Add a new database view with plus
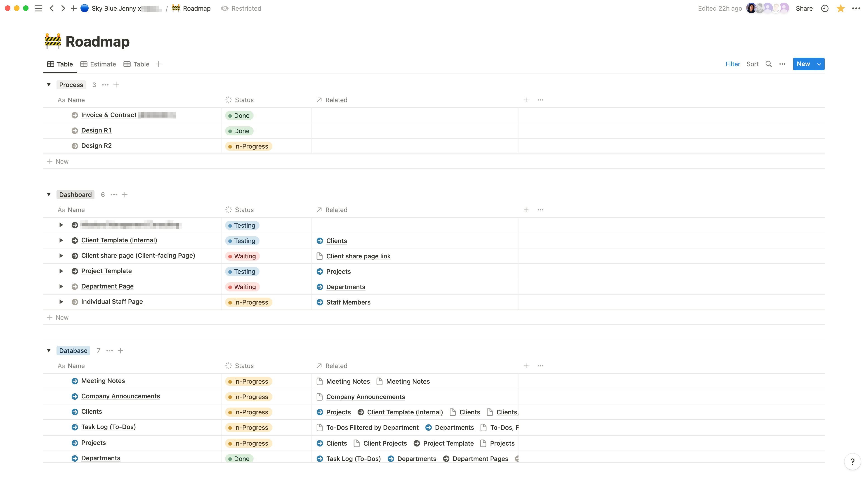The height and width of the screenshot is (477, 868). (x=158, y=64)
